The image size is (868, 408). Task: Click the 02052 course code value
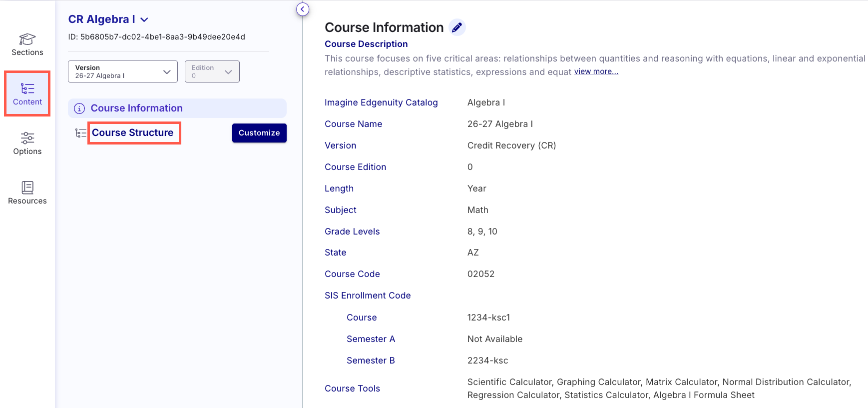480,274
